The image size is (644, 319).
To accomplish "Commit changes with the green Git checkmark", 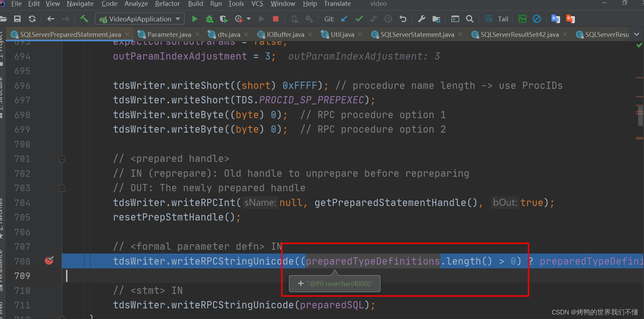I will point(359,19).
